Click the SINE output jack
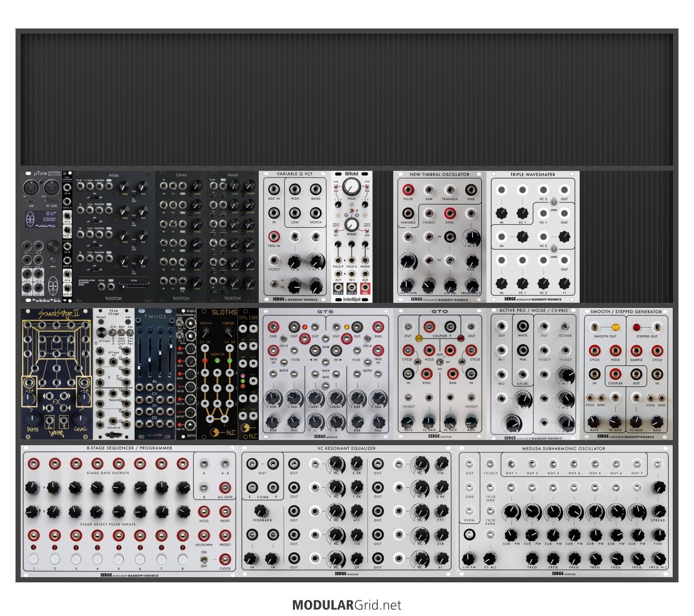 [x=471, y=189]
